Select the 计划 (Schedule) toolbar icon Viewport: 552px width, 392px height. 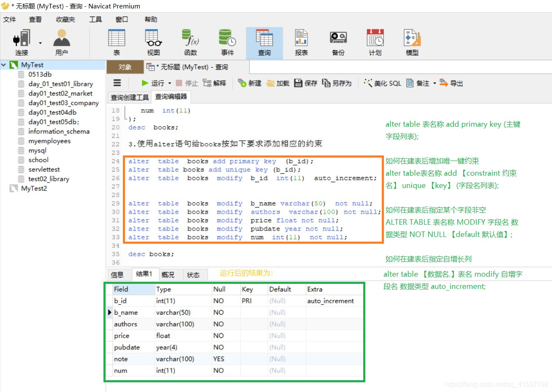click(375, 43)
